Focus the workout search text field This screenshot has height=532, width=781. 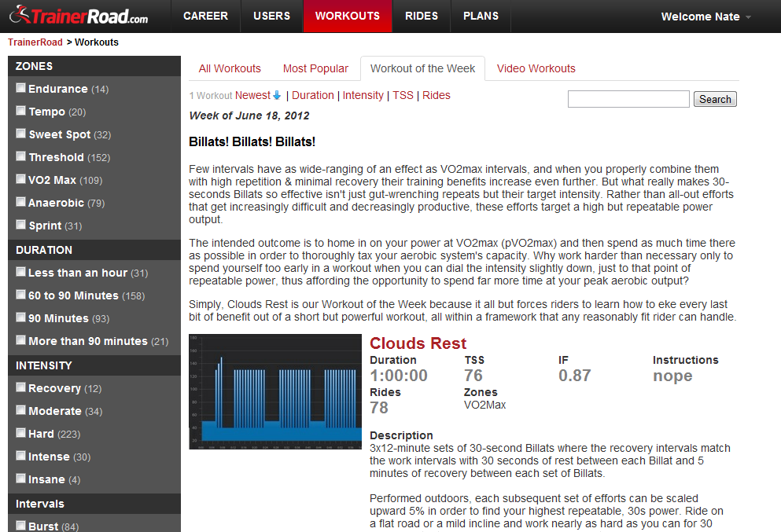click(628, 99)
